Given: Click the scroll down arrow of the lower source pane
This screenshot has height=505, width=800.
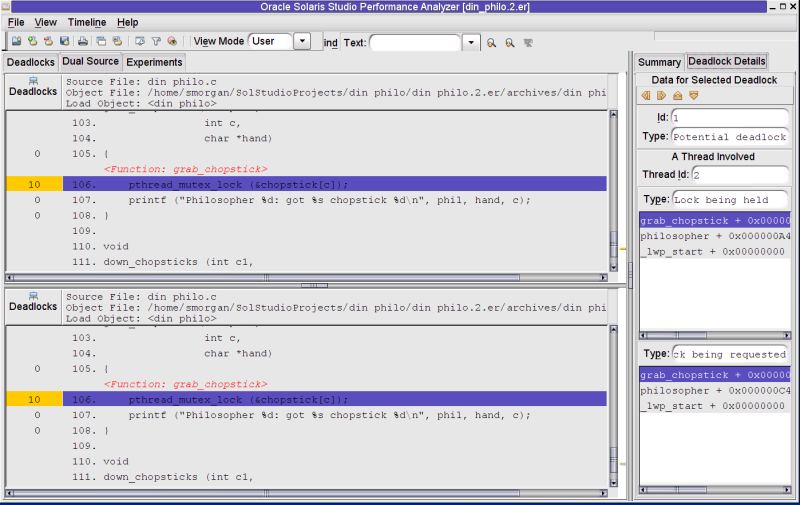Looking at the screenshot, I should 614,483.
